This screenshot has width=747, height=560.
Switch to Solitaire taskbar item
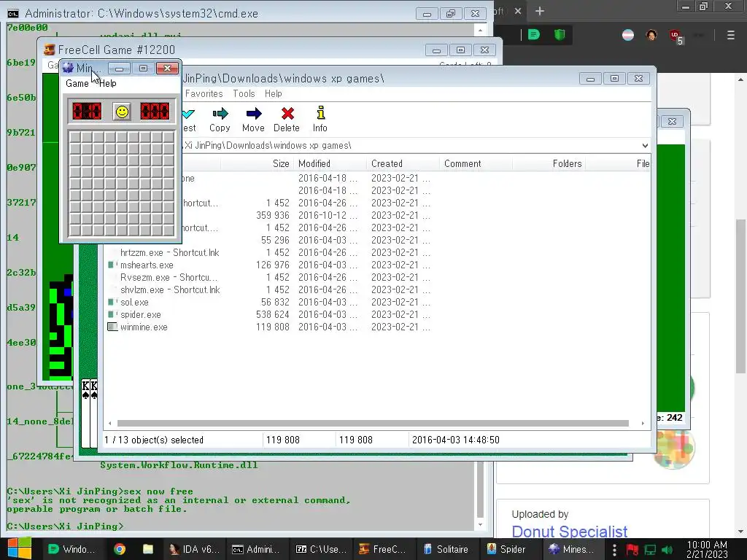coord(446,550)
